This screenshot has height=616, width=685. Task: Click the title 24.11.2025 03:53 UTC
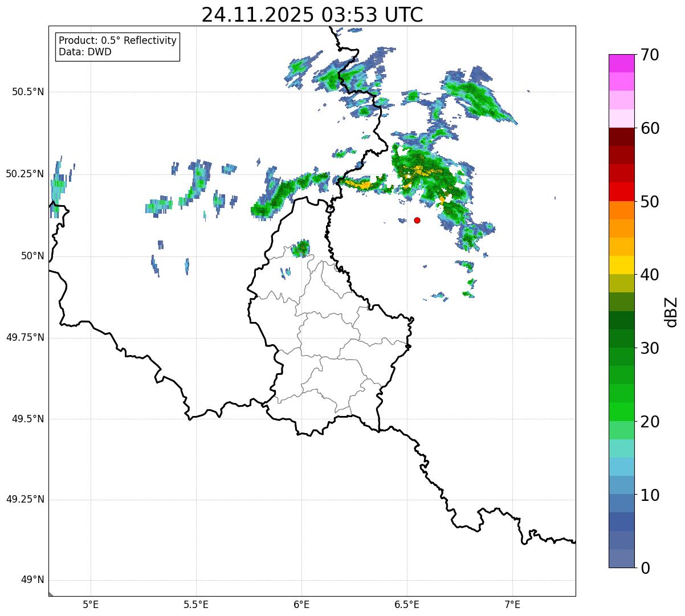[x=312, y=15]
